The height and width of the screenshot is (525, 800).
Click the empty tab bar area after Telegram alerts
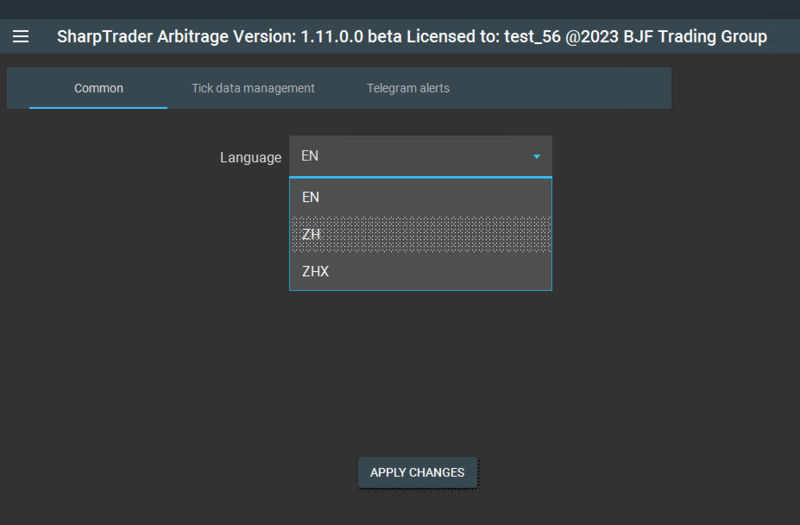[x=570, y=88]
